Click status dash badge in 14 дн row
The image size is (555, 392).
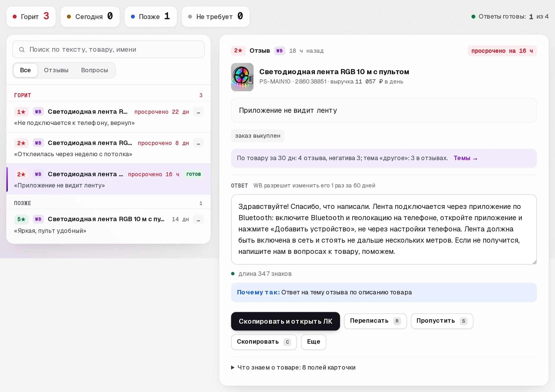coord(198,219)
